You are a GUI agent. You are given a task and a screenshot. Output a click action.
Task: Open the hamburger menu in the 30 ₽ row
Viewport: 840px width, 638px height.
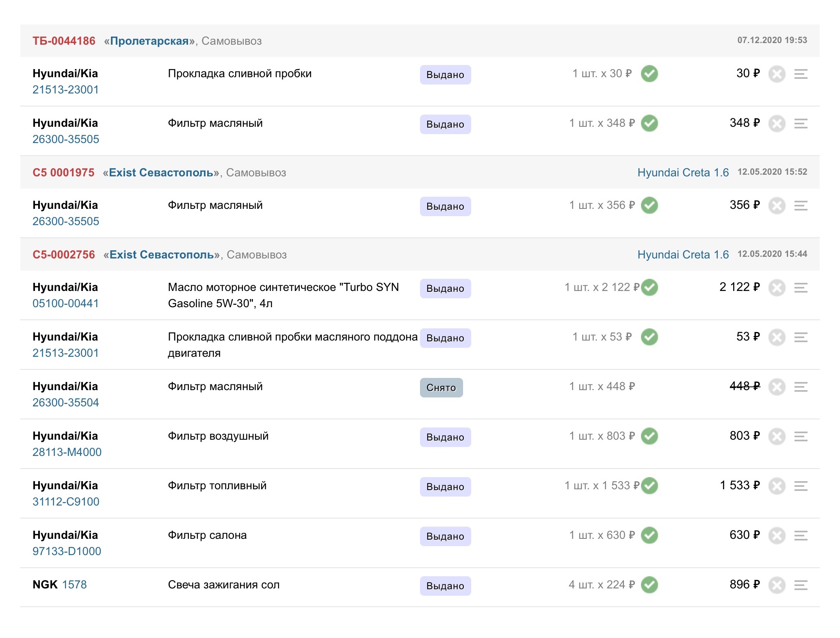click(x=801, y=74)
